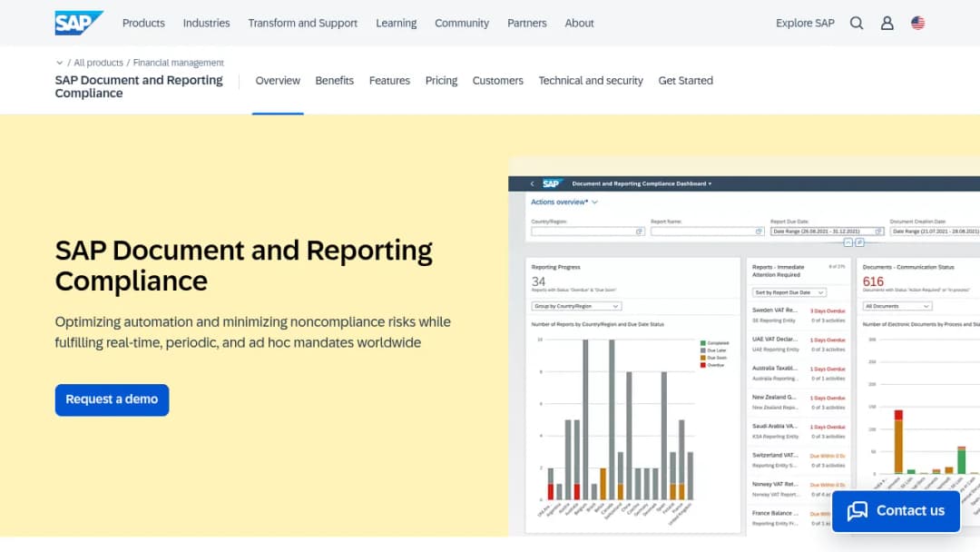Select the US flag country selector
Viewport: 980px width, 552px height.
pyautogui.click(x=917, y=23)
